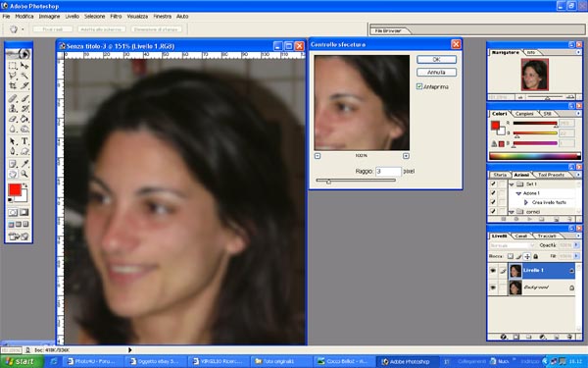Select the Lasso tool
Viewport: 588px width, 368px height.
(13, 76)
